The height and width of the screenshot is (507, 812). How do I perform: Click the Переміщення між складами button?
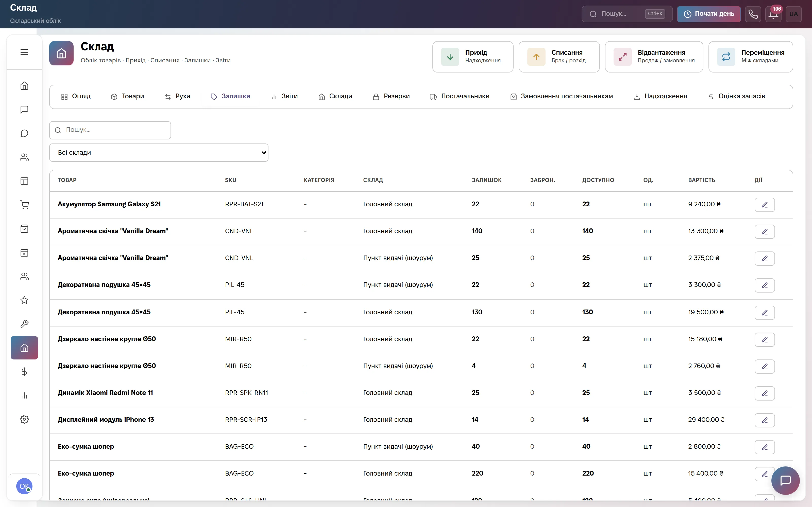751,57
